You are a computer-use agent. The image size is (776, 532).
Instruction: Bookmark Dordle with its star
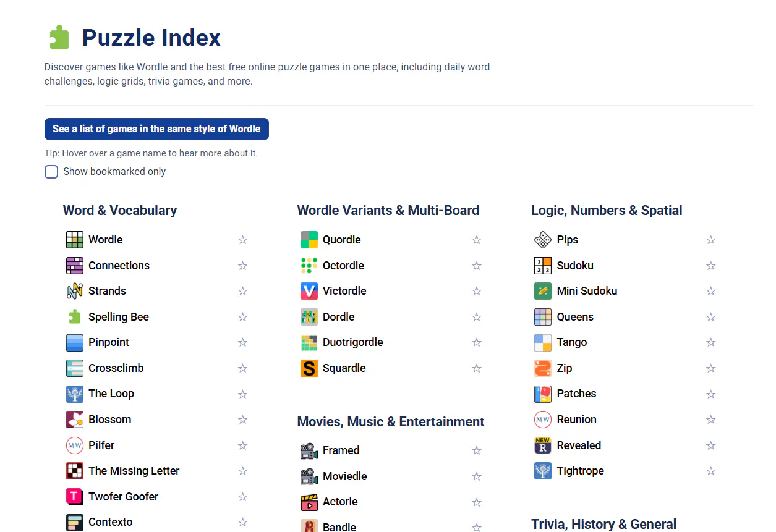[x=477, y=317]
